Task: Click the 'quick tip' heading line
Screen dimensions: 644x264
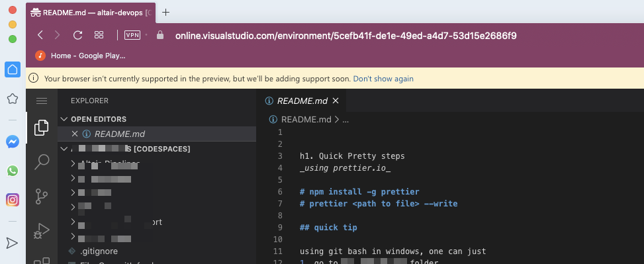Action: (x=328, y=228)
